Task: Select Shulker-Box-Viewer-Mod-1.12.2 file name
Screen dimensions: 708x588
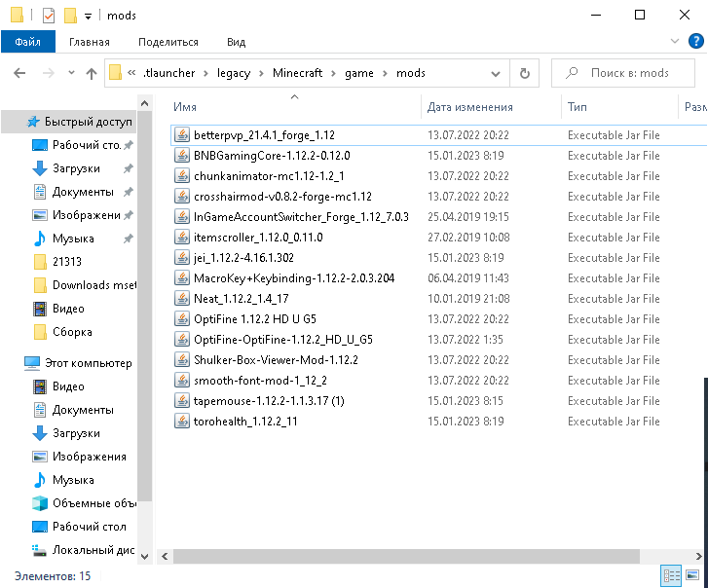Action: 276,359
